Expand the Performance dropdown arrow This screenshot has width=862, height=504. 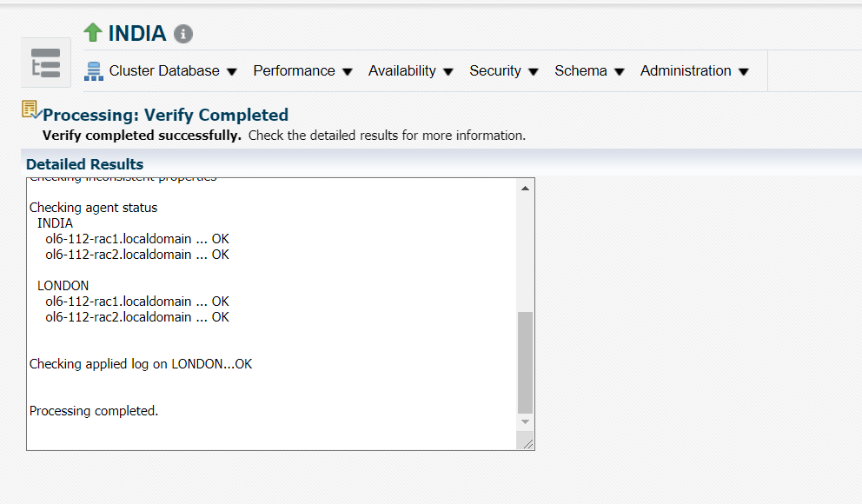coord(348,72)
